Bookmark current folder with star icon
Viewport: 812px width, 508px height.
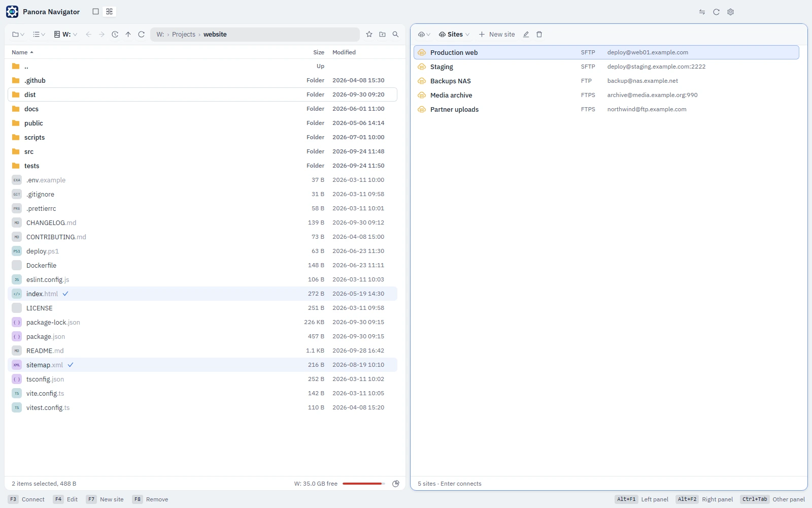[369, 35]
